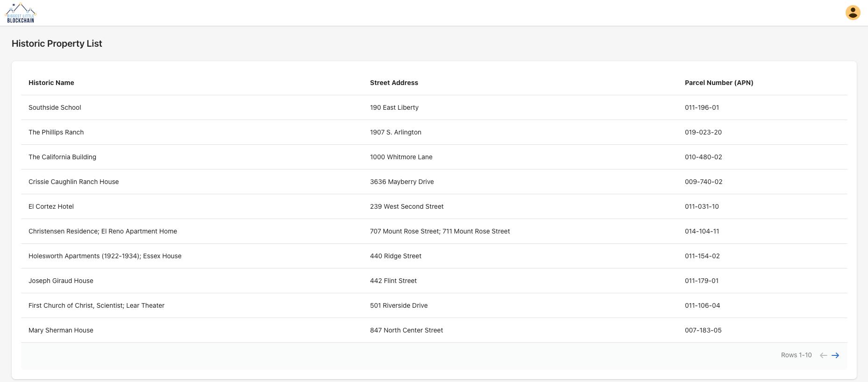868x382 pixels.
Task: Open The Phillips Ranch property
Action: [56, 132]
